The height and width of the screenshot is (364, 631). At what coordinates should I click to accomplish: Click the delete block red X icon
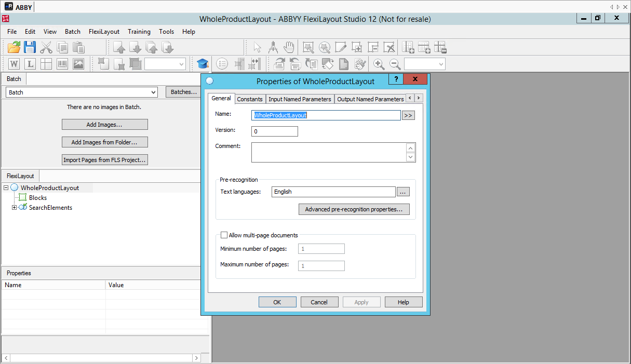[x=389, y=48]
